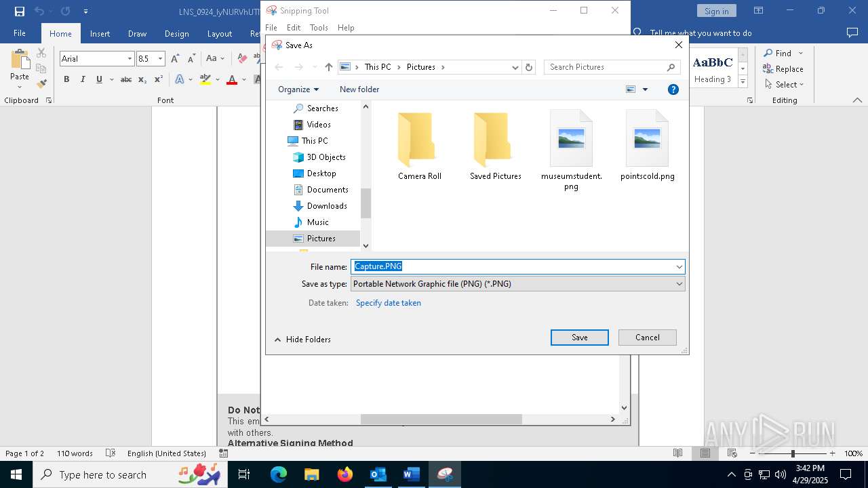Click Cancel in the Save As dialog
868x488 pixels.
[x=647, y=338]
